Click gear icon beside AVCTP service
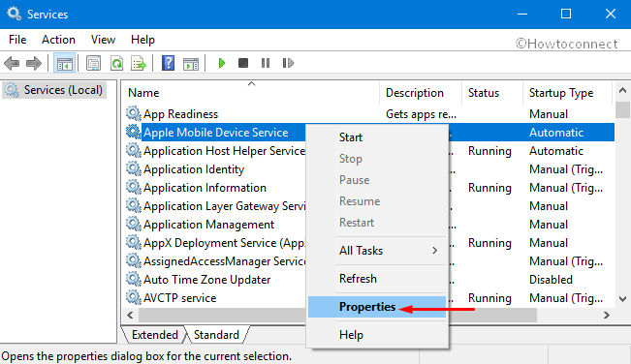Viewport: 631px width, 364px height. click(133, 297)
